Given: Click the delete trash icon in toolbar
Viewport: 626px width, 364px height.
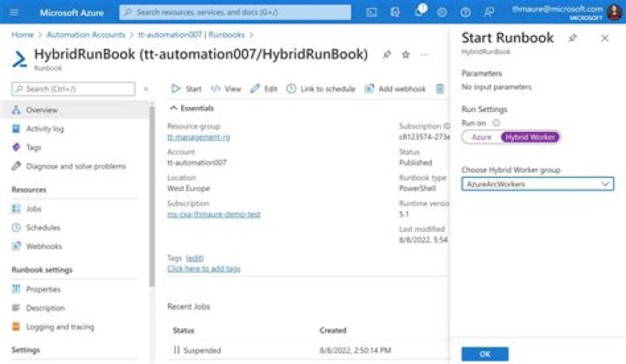Looking at the screenshot, I should (440, 89).
